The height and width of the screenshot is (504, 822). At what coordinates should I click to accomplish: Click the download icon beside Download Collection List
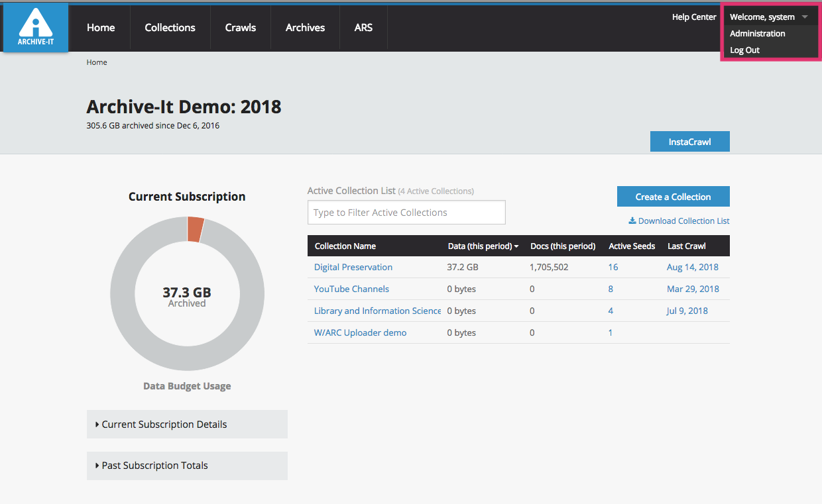tap(632, 221)
